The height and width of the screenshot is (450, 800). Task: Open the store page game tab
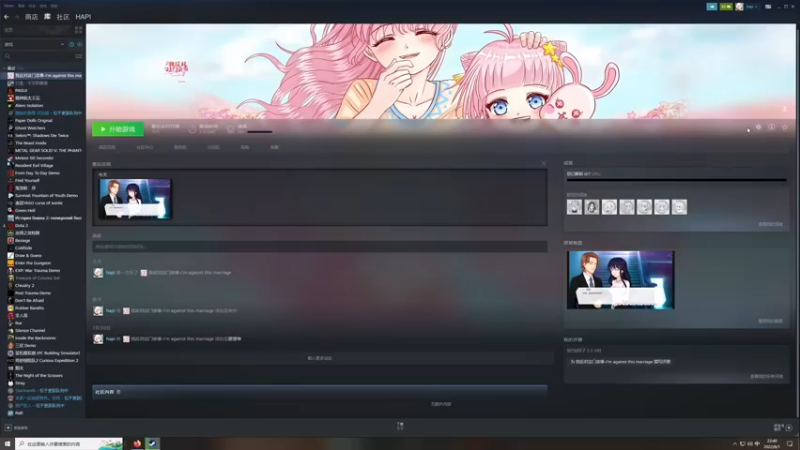coord(107,147)
